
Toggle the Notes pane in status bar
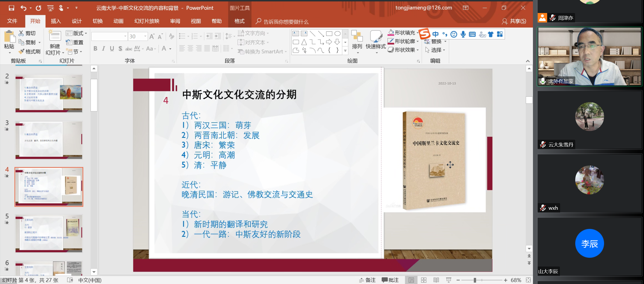tap(367, 280)
